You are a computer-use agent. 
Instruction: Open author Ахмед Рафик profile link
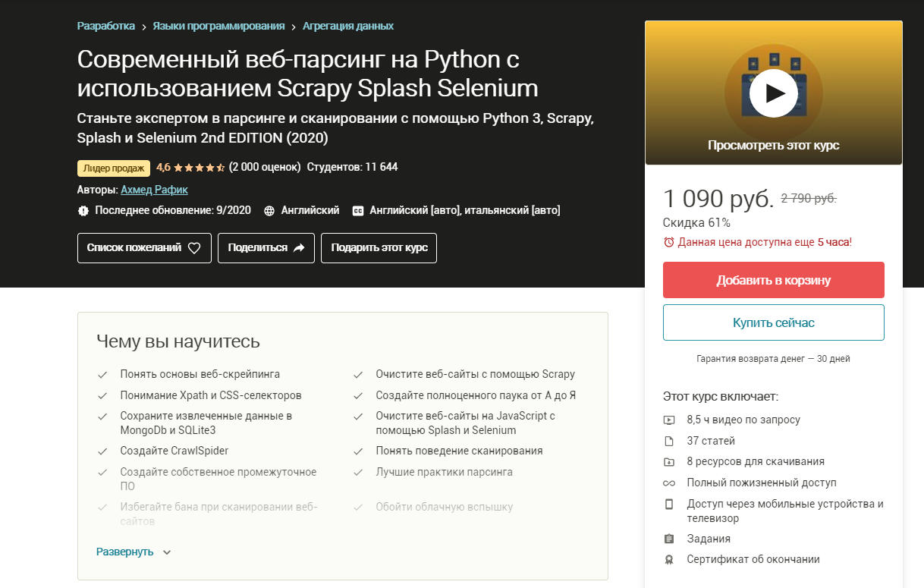point(154,190)
